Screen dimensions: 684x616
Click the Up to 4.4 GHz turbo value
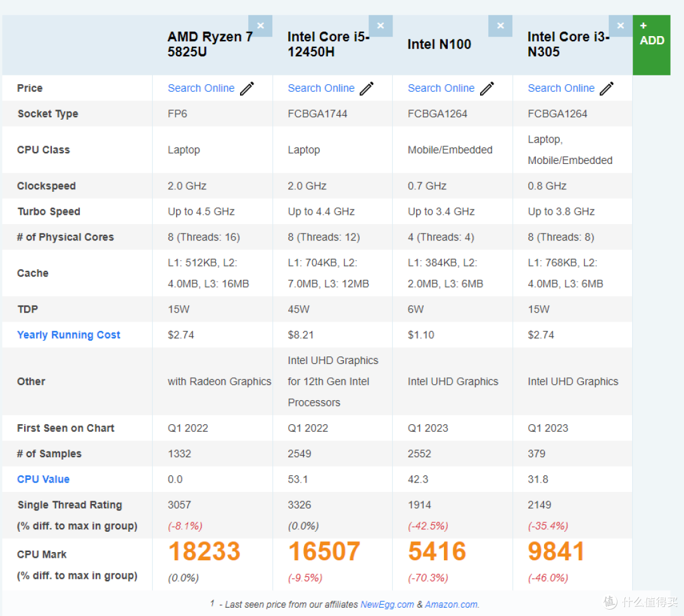pyautogui.click(x=321, y=211)
